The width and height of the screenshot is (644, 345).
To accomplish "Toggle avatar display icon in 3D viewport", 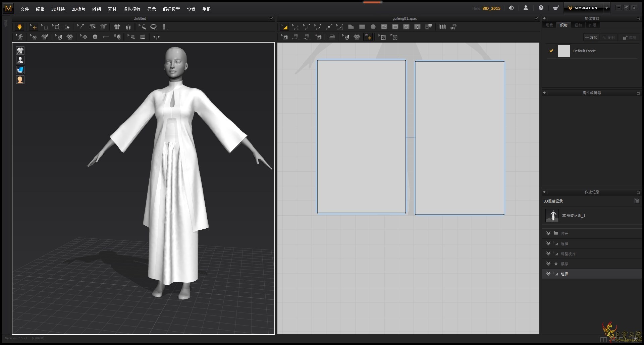I will coord(20,60).
